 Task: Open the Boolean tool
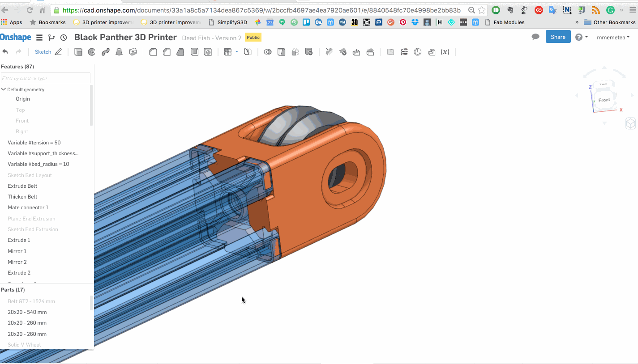pyautogui.click(x=268, y=52)
